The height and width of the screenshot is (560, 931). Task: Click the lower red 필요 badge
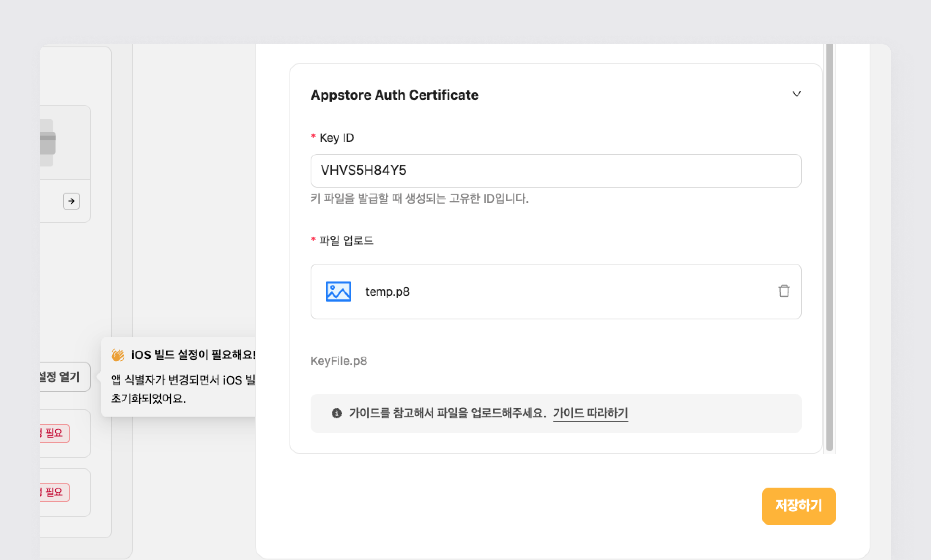click(x=54, y=492)
